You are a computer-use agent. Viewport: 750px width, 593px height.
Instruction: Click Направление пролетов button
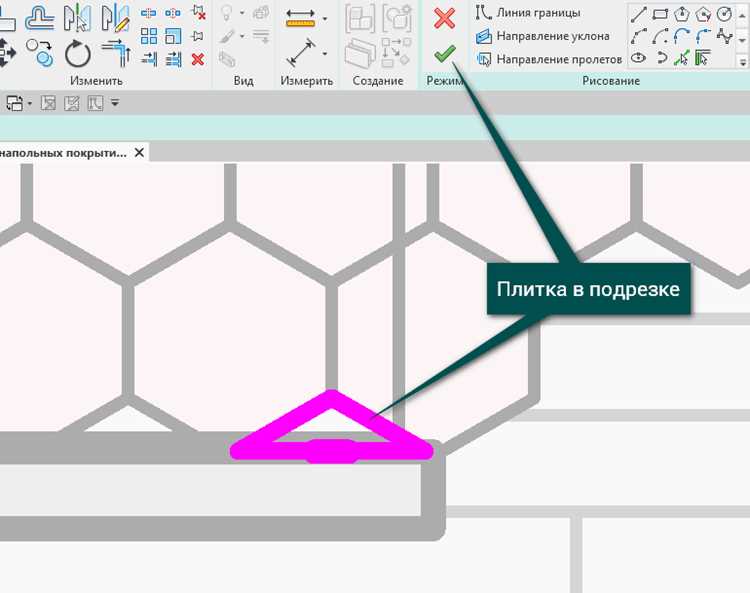pos(549,59)
